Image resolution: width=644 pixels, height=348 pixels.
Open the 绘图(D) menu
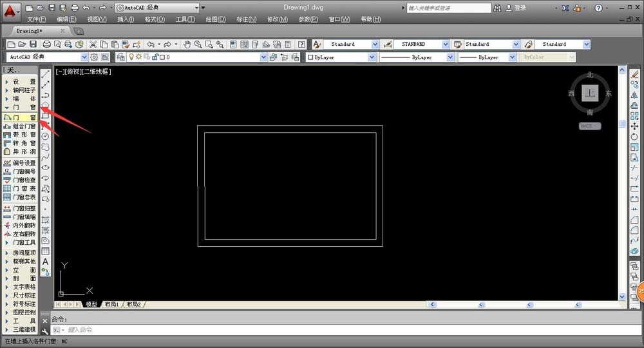click(x=216, y=19)
